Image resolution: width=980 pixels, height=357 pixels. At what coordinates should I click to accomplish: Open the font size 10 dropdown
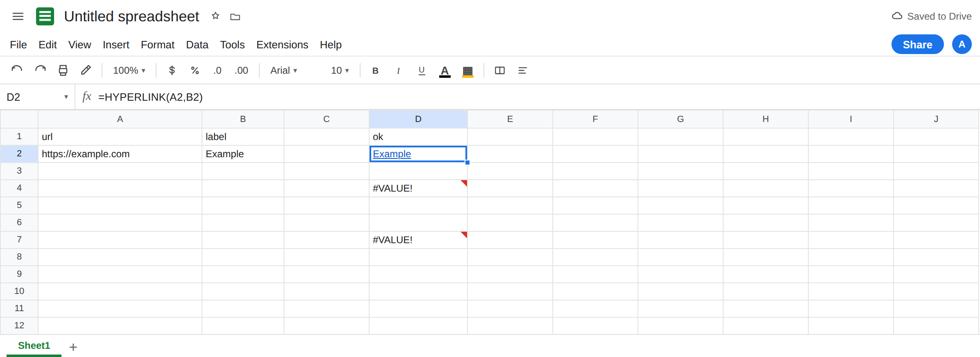tap(340, 70)
